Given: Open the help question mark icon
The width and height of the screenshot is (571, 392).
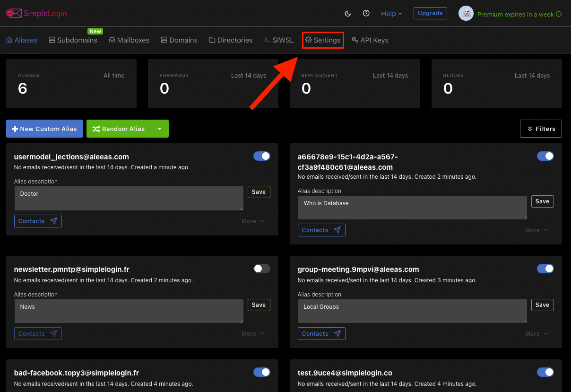Looking at the screenshot, I should [x=366, y=13].
